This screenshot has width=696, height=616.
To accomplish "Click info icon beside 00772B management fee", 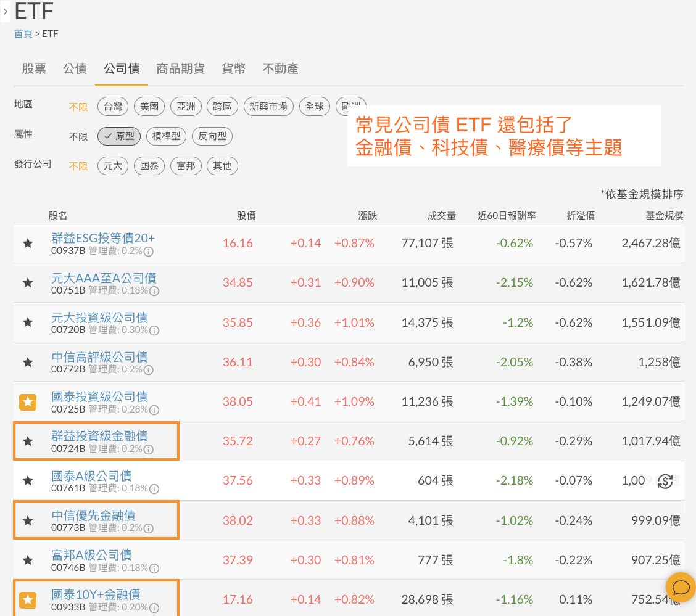I will 148,370.
